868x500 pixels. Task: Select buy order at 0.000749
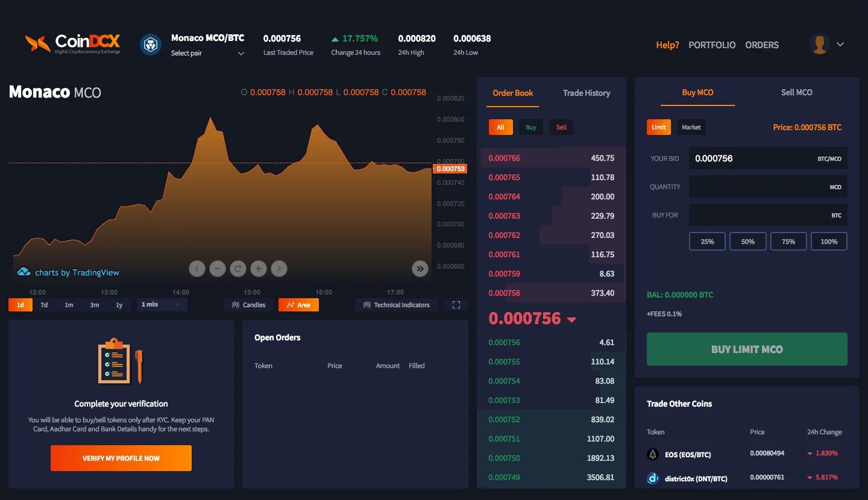(x=552, y=477)
